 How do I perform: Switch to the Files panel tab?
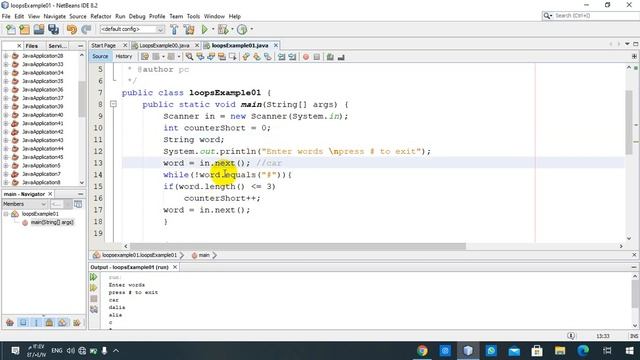coord(31,46)
